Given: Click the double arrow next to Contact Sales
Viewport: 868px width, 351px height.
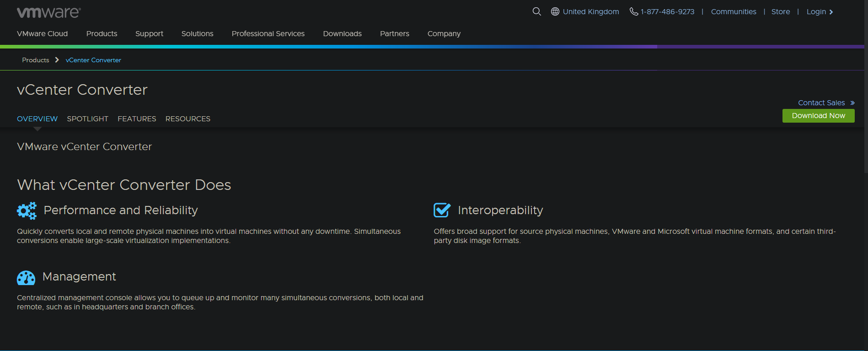Looking at the screenshot, I should click(x=852, y=103).
